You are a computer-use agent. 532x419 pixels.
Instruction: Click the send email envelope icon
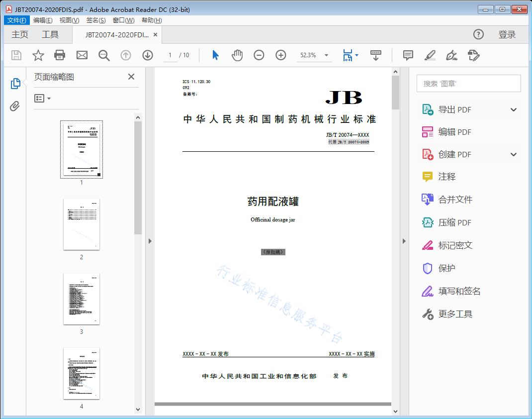pyautogui.click(x=82, y=55)
